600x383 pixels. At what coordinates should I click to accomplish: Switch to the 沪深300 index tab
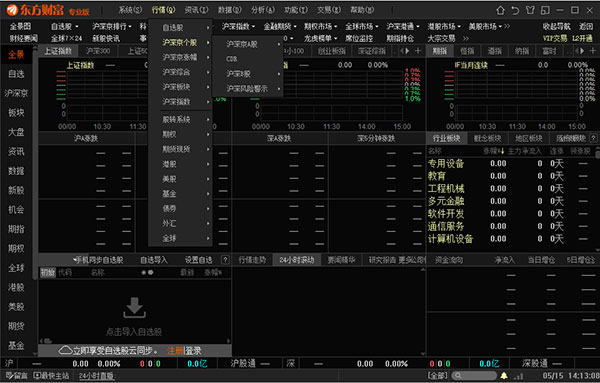coord(98,51)
